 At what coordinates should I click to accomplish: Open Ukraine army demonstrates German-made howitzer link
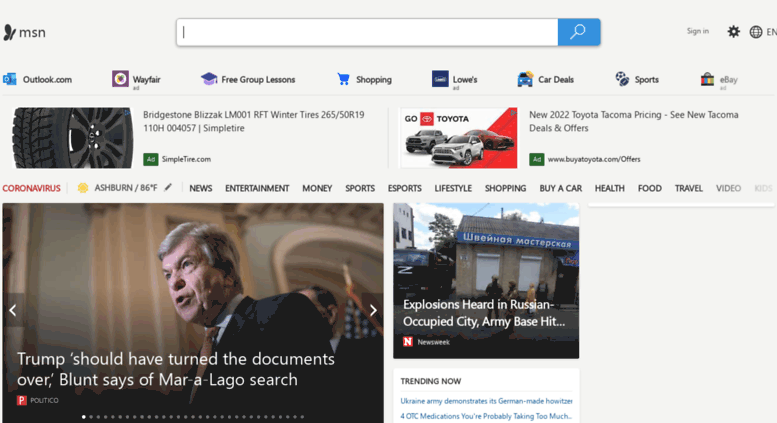click(486, 401)
